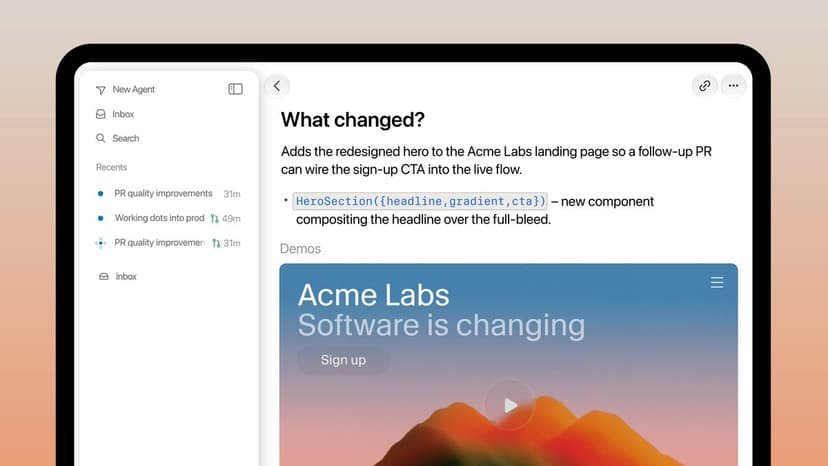Click the Software is changing headline
The image size is (828, 466).
pos(441,325)
